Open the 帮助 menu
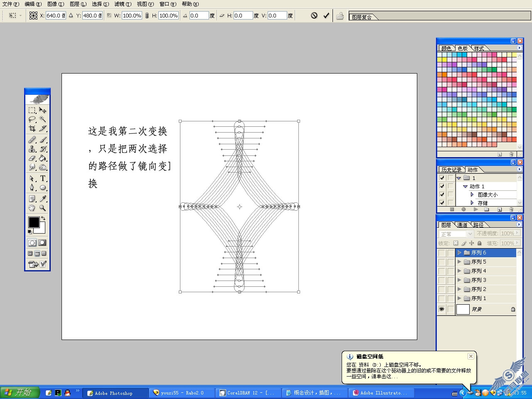532x399 pixels. pyautogui.click(x=190, y=4)
